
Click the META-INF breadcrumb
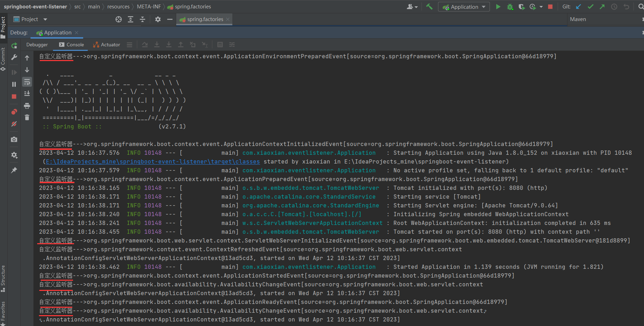point(149,7)
